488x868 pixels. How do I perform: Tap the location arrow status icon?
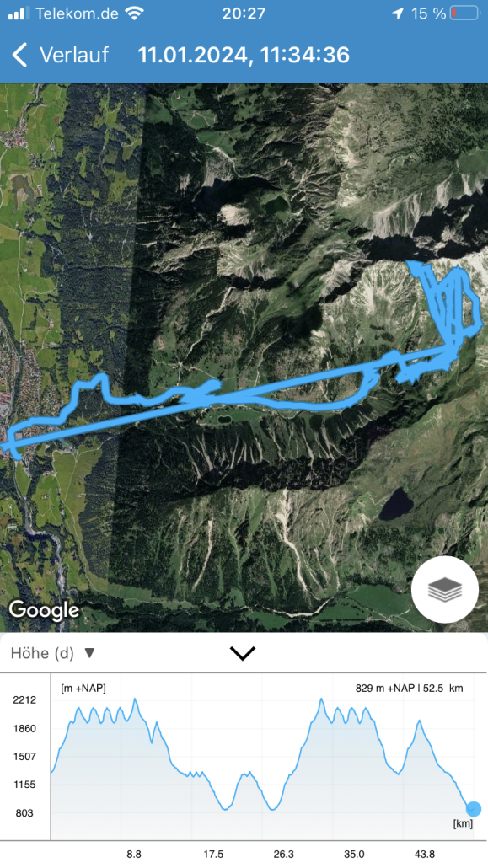[397, 13]
